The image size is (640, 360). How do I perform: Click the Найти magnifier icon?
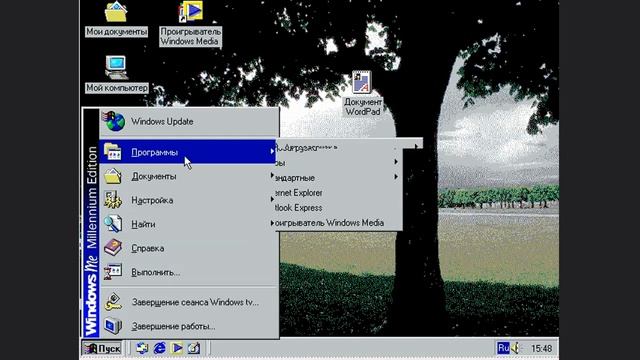(x=113, y=224)
